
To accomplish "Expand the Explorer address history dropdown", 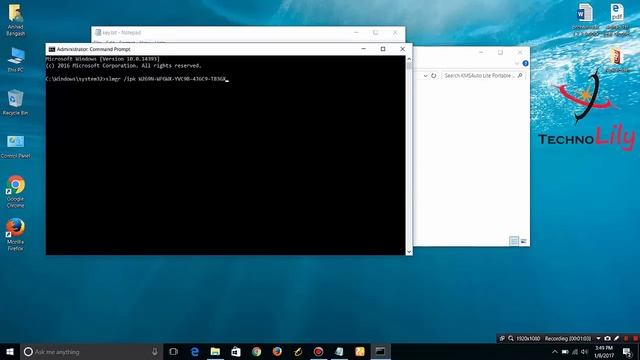I will [x=425, y=76].
